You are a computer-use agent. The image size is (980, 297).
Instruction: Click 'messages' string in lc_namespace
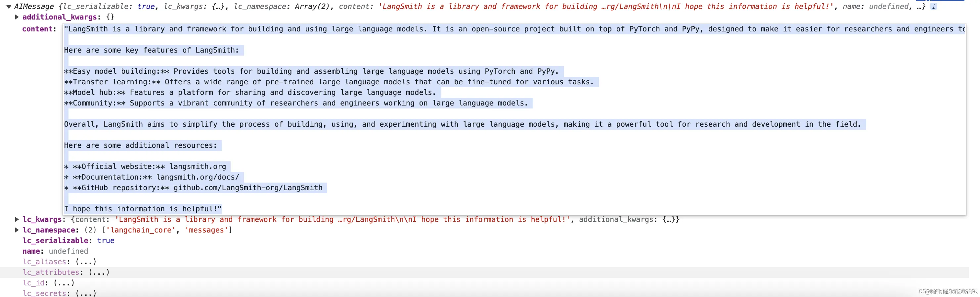pos(206,230)
